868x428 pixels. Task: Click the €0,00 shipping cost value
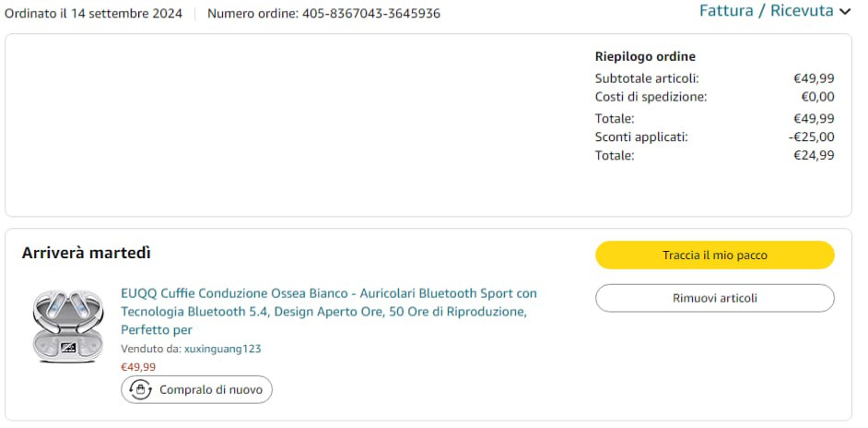tap(817, 97)
